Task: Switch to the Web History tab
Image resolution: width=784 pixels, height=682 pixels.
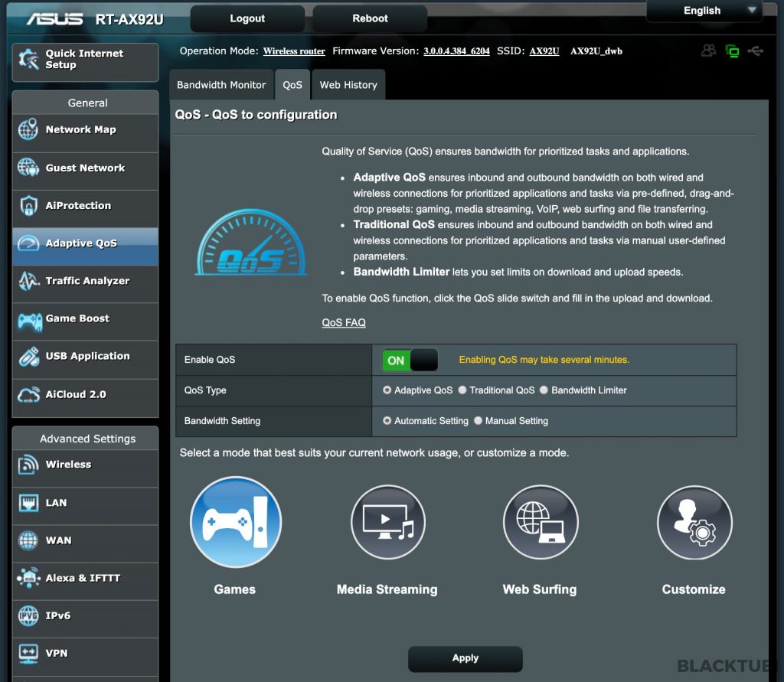Action: [348, 84]
